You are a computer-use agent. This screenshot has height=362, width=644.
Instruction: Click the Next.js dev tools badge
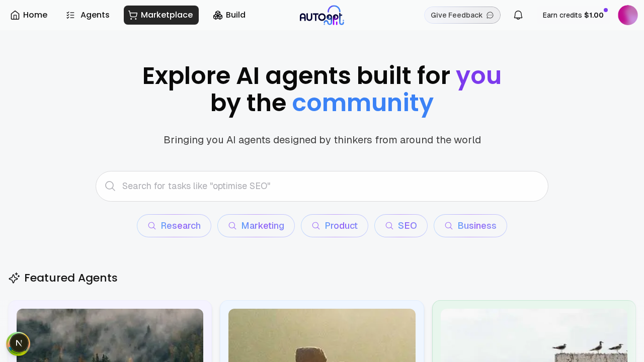[x=19, y=343]
